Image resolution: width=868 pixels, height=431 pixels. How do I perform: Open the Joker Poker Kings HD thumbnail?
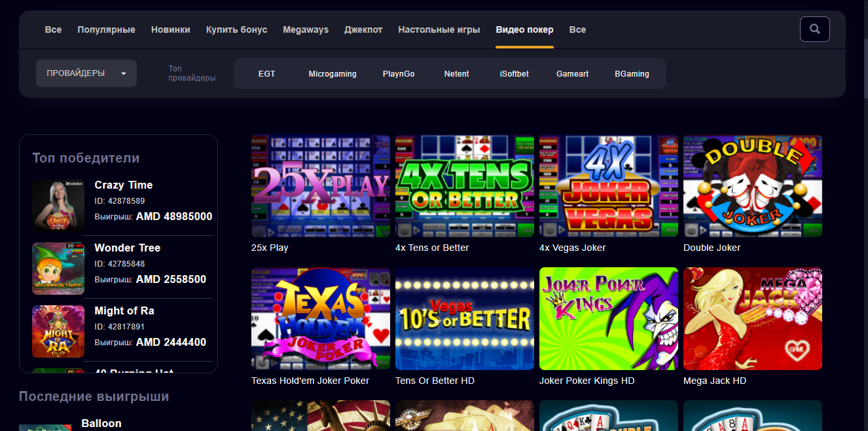point(609,318)
